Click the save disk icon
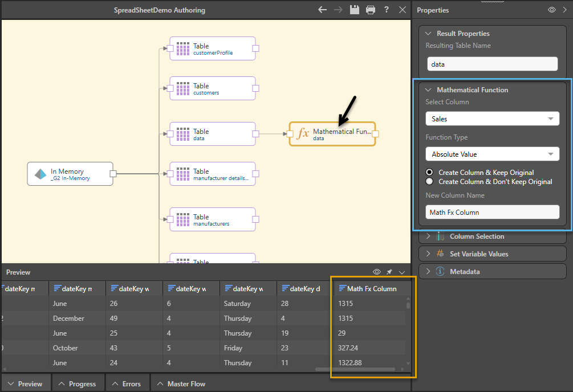 pos(354,10)
